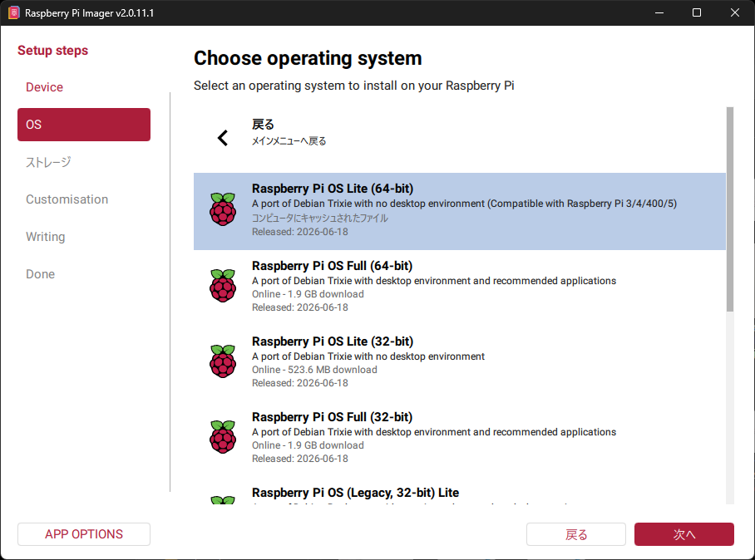Click コンピュータにキャッシュされたファイル text

[320, 218]
